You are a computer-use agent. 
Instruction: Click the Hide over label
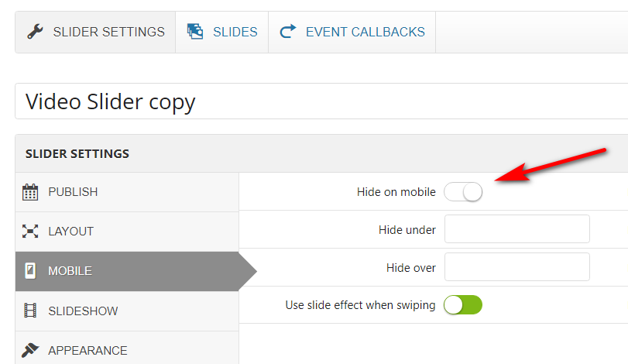pyautogui.click(x=411, y=267)
